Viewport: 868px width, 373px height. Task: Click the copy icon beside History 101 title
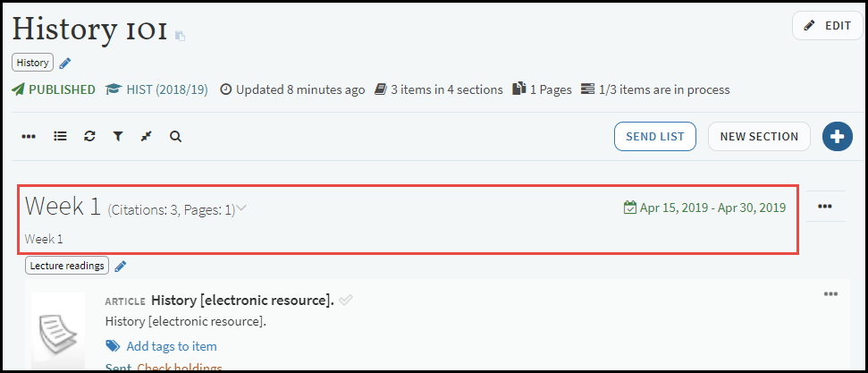tap(180, 36)
